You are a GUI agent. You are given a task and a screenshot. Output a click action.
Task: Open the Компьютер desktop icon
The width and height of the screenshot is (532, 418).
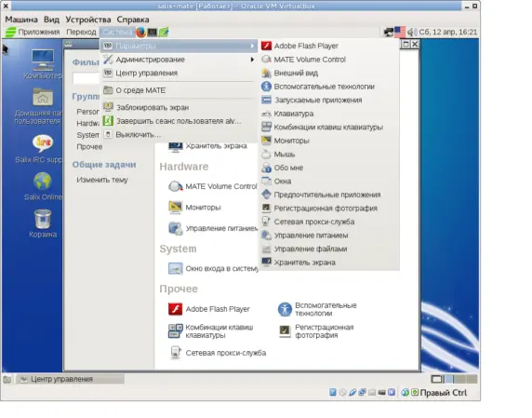43,64
